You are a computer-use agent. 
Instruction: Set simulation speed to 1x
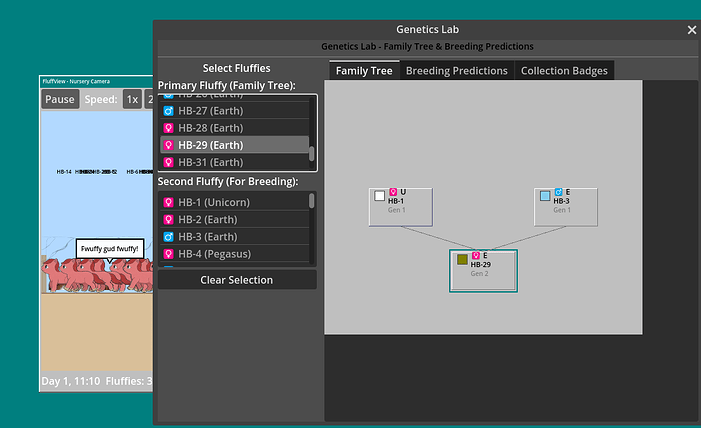click(x=131, y=99)
